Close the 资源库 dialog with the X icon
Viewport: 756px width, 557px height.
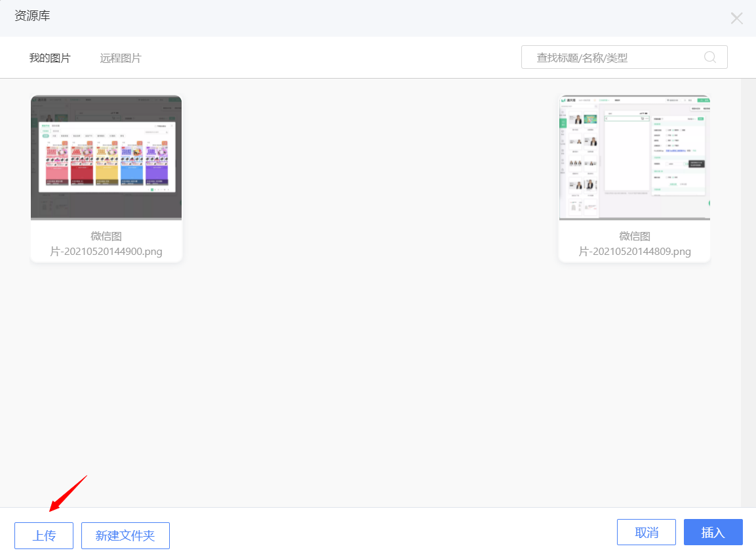(736, 18)
